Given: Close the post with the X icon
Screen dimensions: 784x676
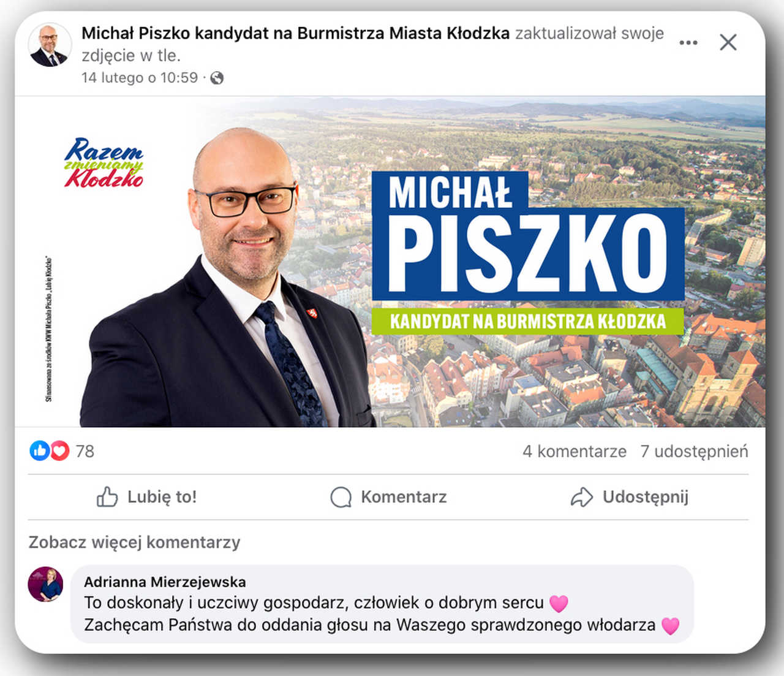Looking at the screenshot, I should click(x=728, y=42).
